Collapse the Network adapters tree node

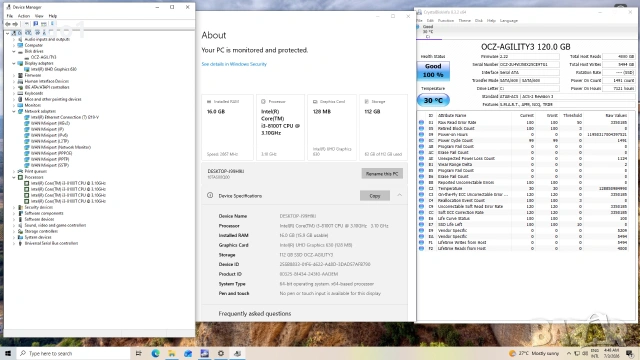pyautogui.click(x=14, y=111)
